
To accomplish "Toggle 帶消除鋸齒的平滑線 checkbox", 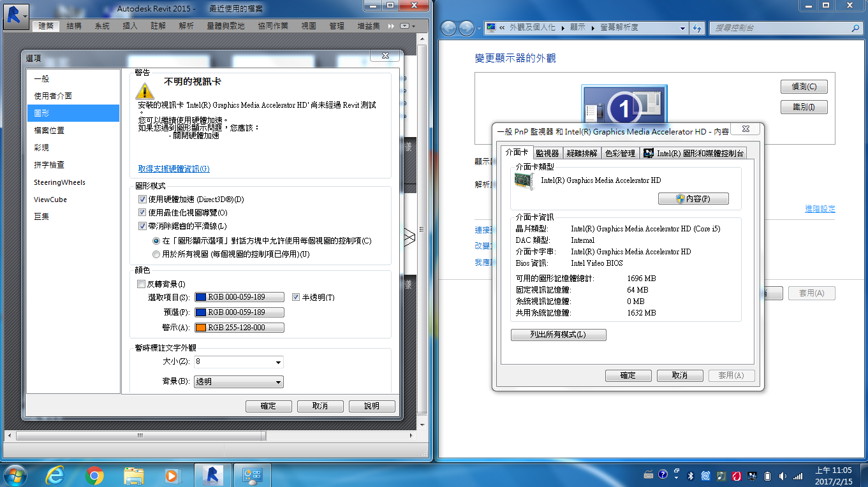I will [x=142, y=226].
